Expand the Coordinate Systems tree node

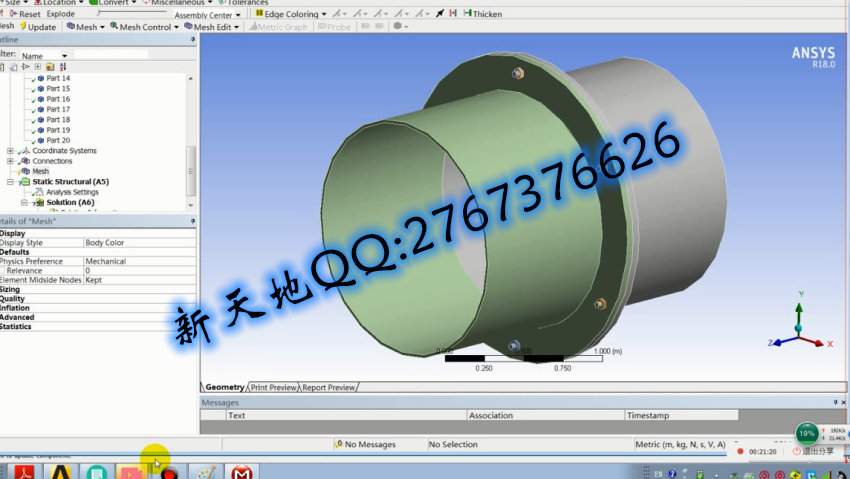(10, 151)
